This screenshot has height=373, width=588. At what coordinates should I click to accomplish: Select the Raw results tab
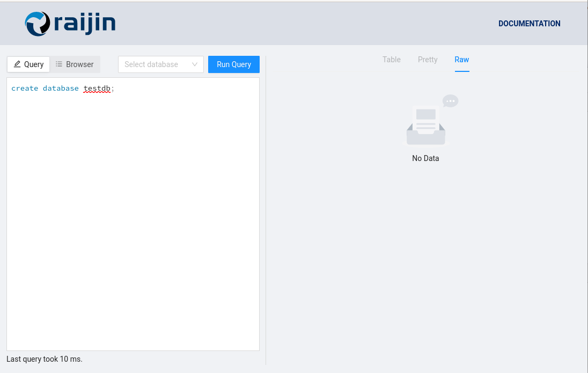(x=461, y=60)
